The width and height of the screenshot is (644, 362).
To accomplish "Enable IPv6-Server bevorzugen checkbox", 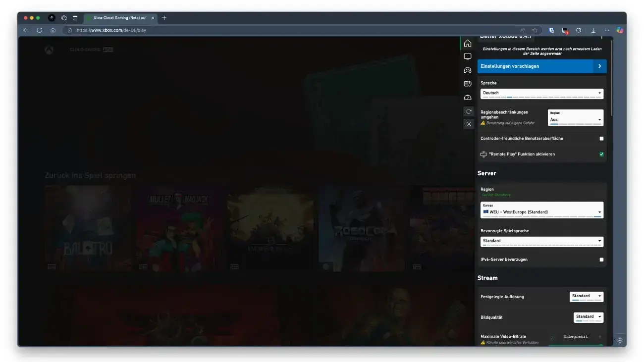I will pyautogui.click(x=601, y=259).
